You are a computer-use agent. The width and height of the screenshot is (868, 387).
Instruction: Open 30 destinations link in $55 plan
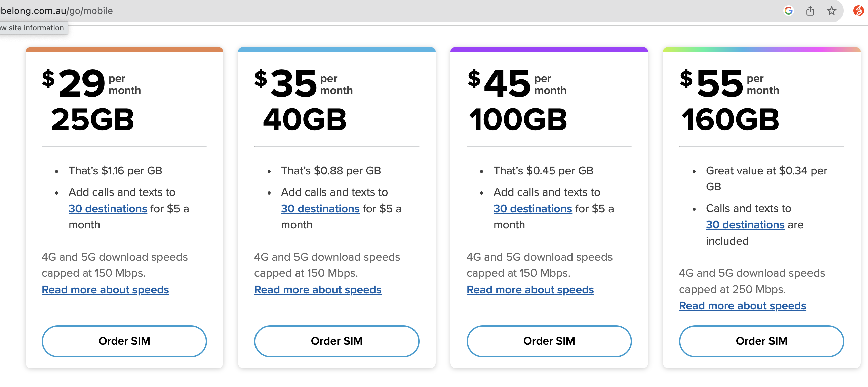[745, 225]
